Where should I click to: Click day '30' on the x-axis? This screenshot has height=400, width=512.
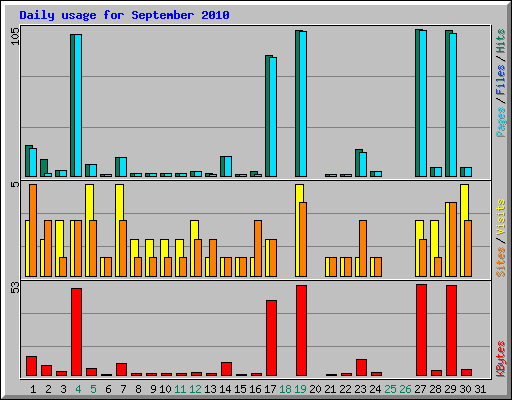[x=466, y=389]
